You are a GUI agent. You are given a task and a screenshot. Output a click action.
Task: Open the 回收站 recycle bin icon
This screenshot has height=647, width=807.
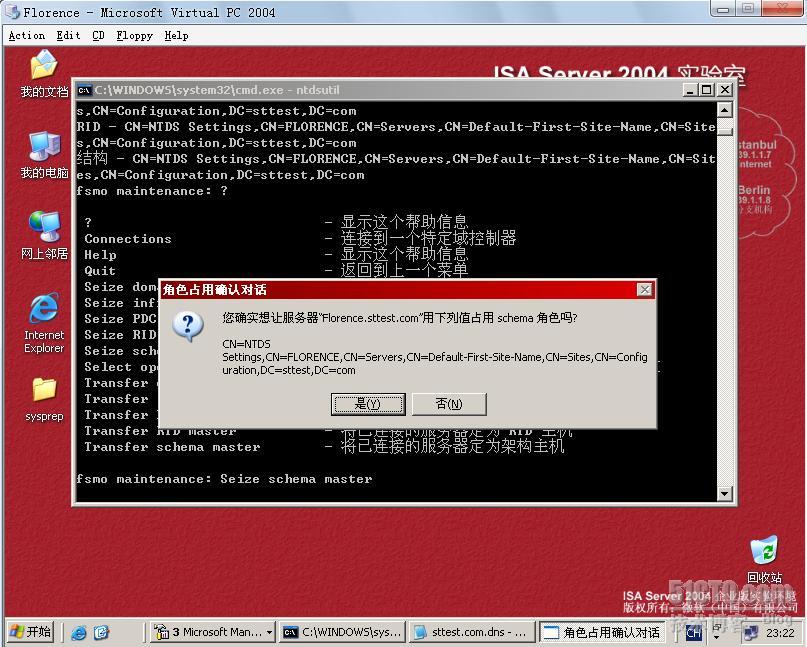coord(764,559)
